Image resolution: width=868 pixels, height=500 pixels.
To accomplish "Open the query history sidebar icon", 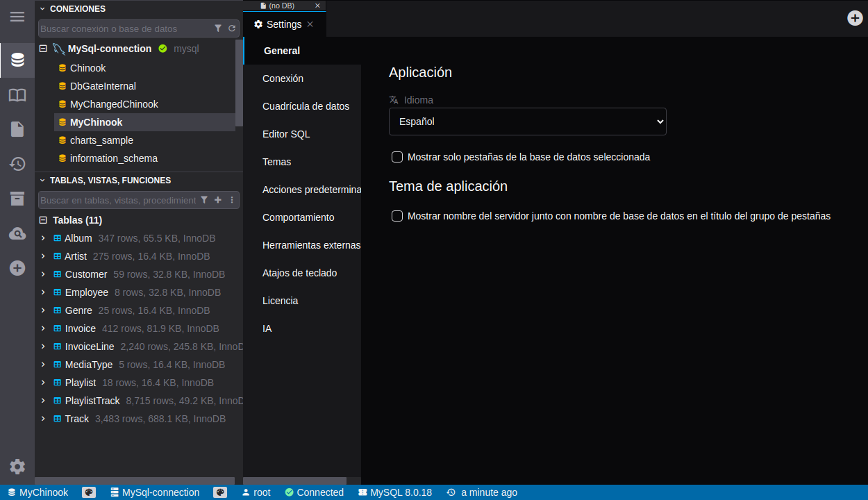I will pos(17,164).
